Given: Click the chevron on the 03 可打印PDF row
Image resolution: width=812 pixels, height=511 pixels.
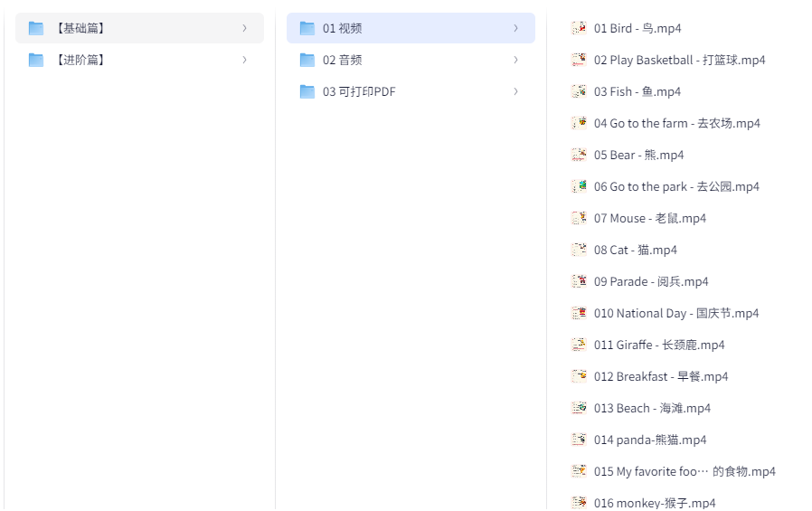Looking at the screenshot, I should click(x=515, y=91).
